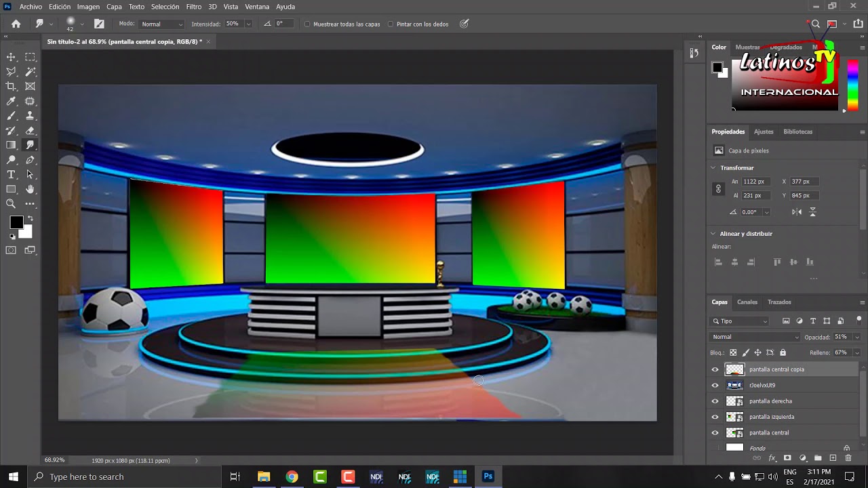Screen dimensions: 868x488
Task: Enable Pintar con los dedos checkbox
Action: pos(390,24)
